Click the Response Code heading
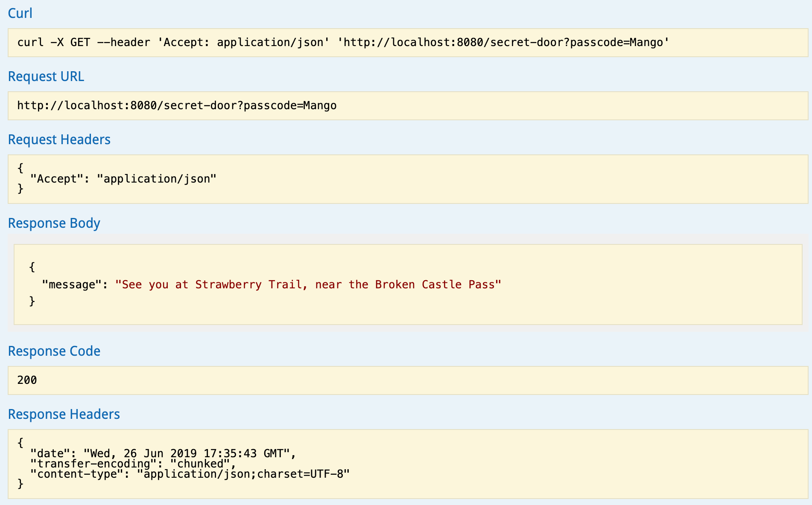Image resolution: width=812 pixels, height=505 pixels. 54,351
